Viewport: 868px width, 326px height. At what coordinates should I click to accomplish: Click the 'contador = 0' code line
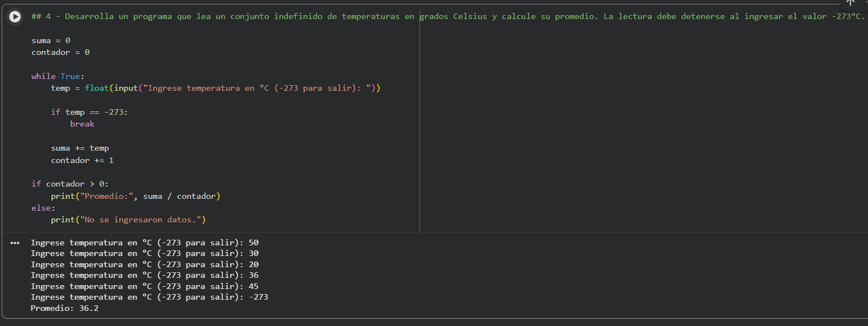pos(60,52)
